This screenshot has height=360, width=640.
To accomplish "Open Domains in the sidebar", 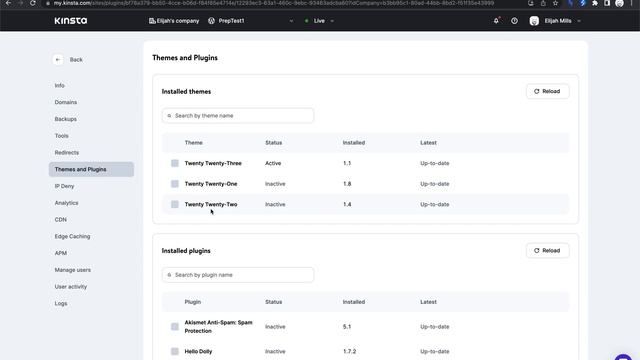I will point(66,102).
